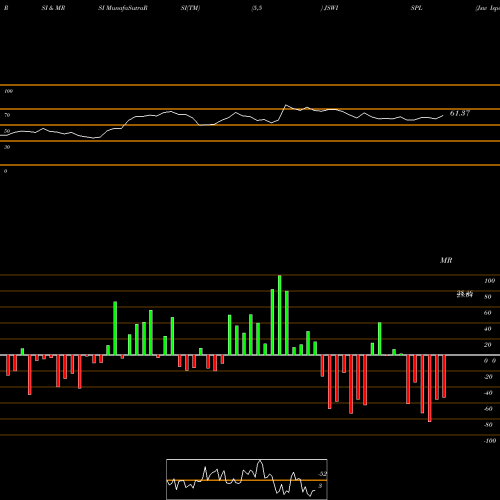Click the 50 level label on RSI axis
This screenshot has height=500, width=500.
[7, 131]
